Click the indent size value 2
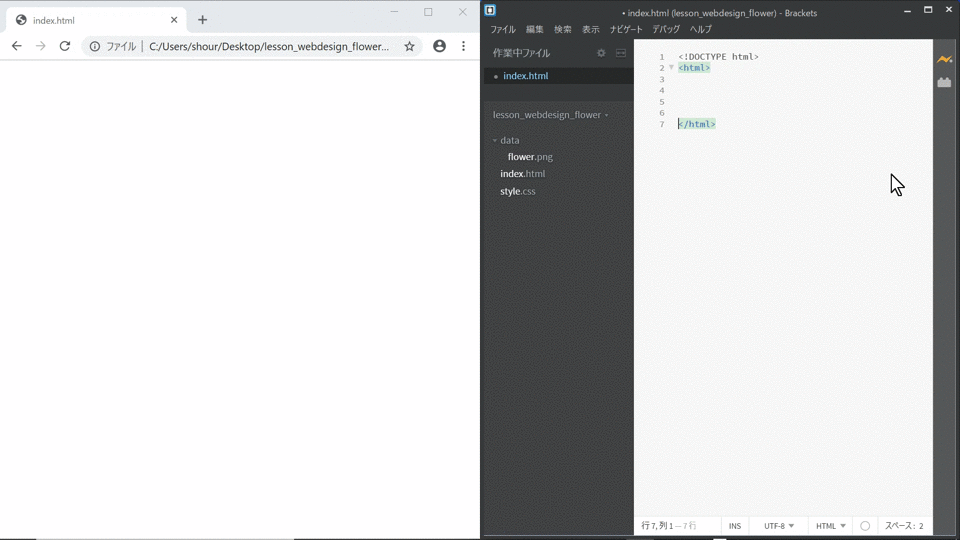The height and width of the screenshot is (540, 960). (921, 526)
